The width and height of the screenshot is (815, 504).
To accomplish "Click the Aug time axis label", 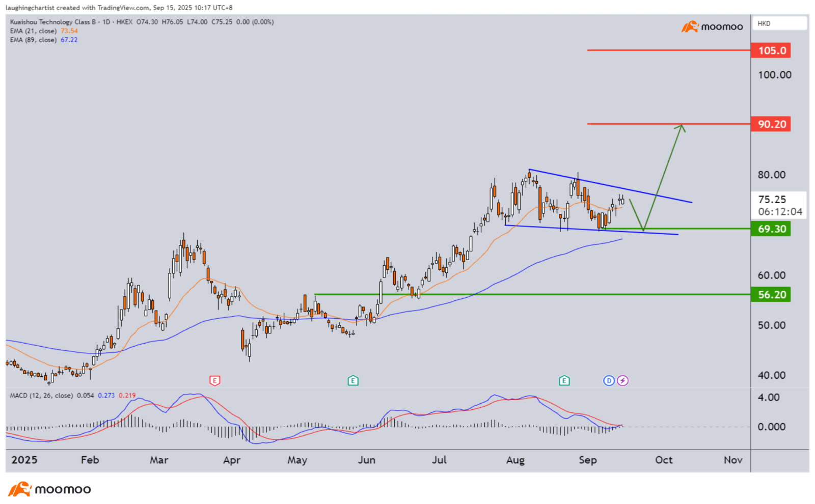I will coord(515,460).
